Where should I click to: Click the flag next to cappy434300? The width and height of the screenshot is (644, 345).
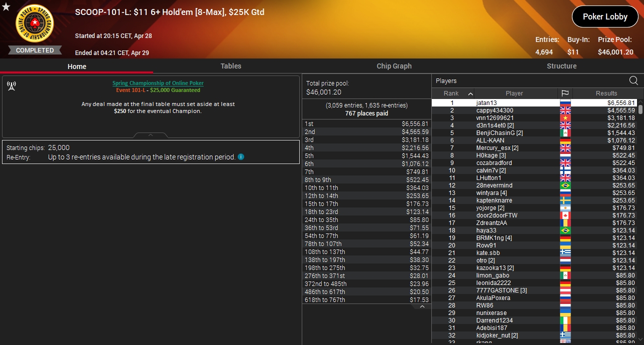coord(565,110)
